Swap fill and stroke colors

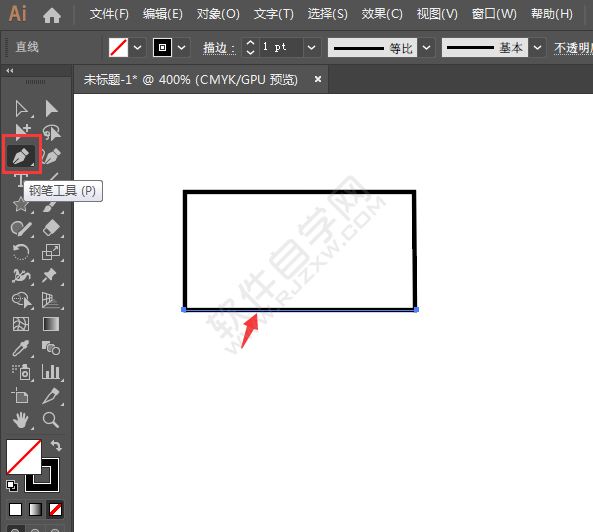point(56,445)
